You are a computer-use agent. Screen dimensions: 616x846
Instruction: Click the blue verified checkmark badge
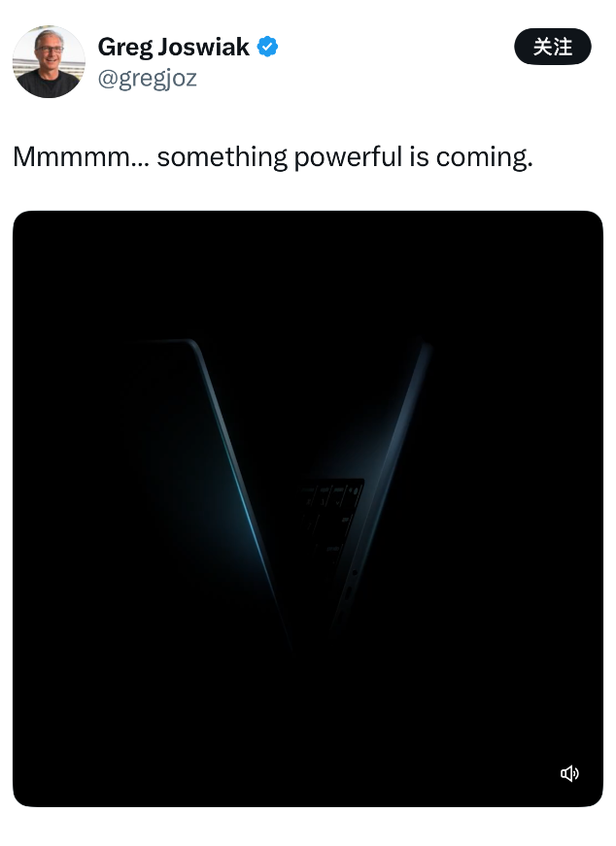click(267, 47)
